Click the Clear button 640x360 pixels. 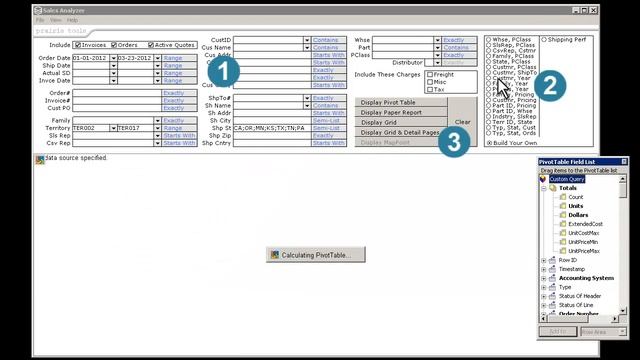462,122
